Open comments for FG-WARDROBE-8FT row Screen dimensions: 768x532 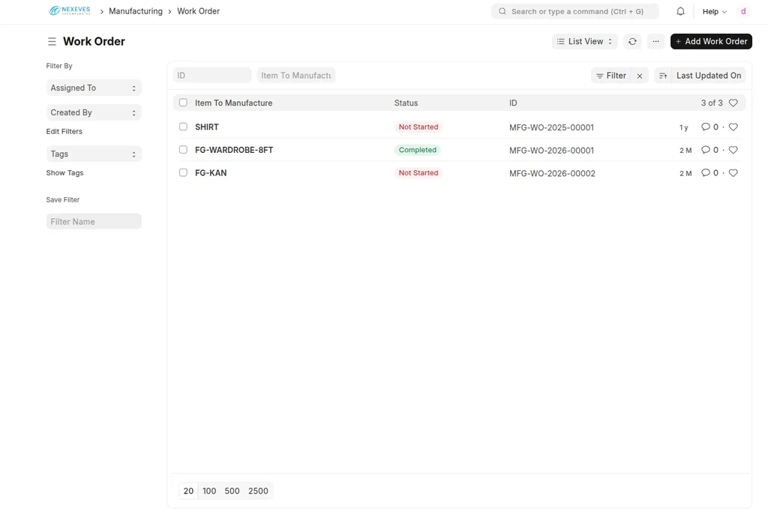709,150
